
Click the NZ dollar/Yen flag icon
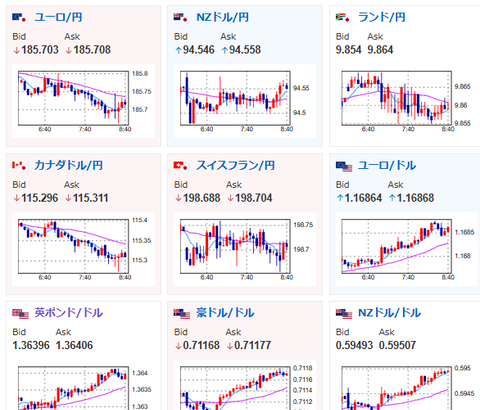[x=181, y=17]
